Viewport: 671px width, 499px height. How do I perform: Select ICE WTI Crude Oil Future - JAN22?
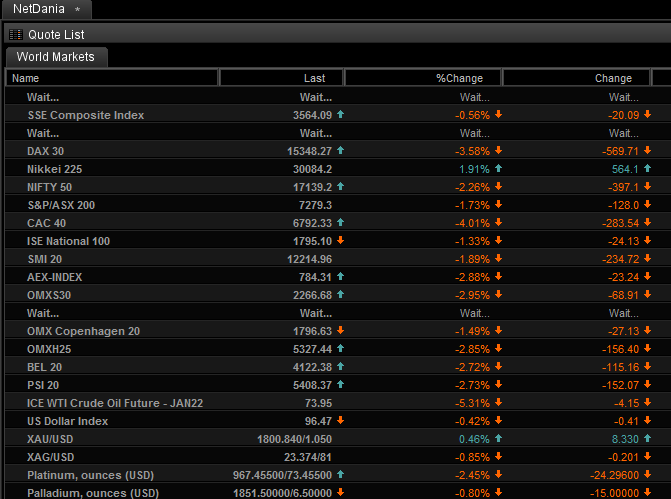coord(115,403)
